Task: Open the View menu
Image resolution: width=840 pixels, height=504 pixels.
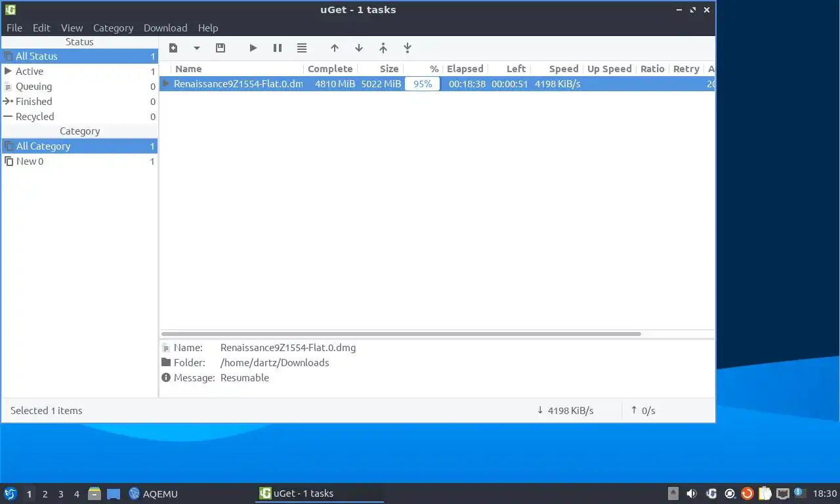Action: tap(72, 28)
